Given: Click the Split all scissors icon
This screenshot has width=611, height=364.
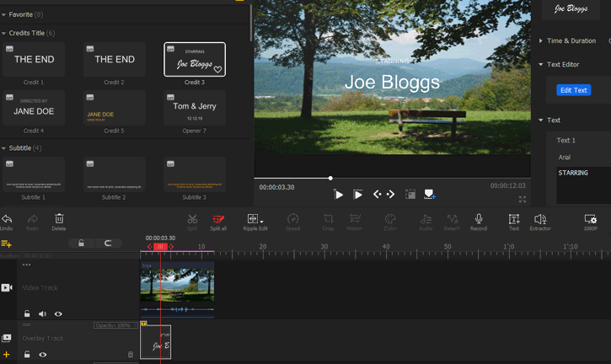Looking at the screenshot, I should pos(218,219).
